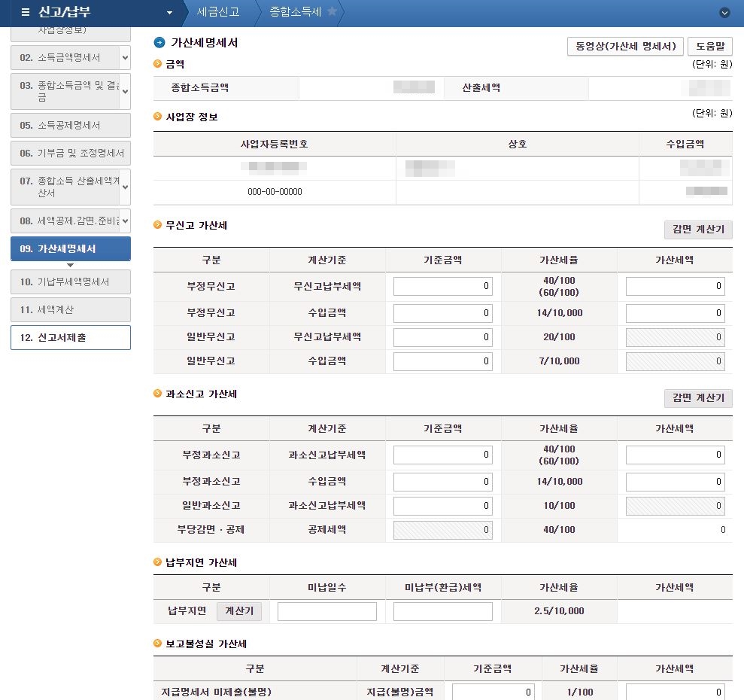Click 기준금액 field for 부정무신고 수입금액
Image resolution: width=744 pixels, height=700 pixels.
[442, 313]
